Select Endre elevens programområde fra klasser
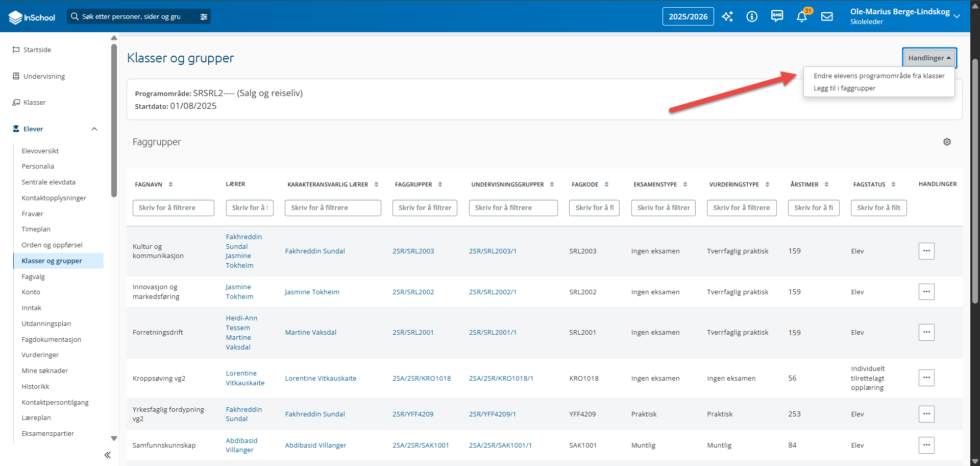Screen dimensions: 980x466 879,76
